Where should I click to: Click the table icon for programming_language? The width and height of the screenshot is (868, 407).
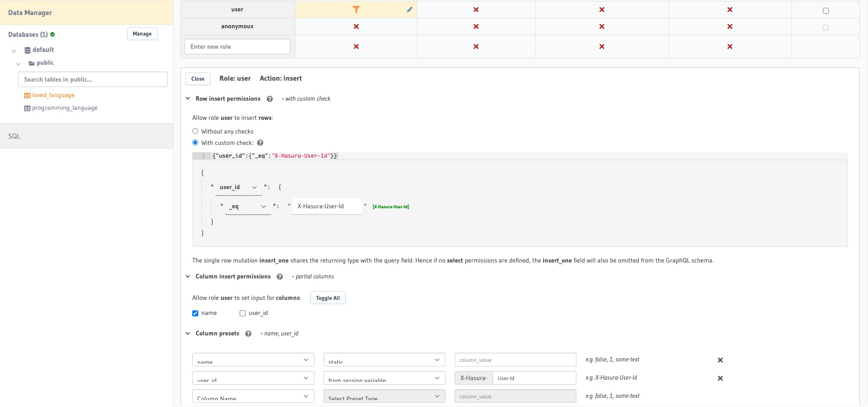tap(27, 108)
